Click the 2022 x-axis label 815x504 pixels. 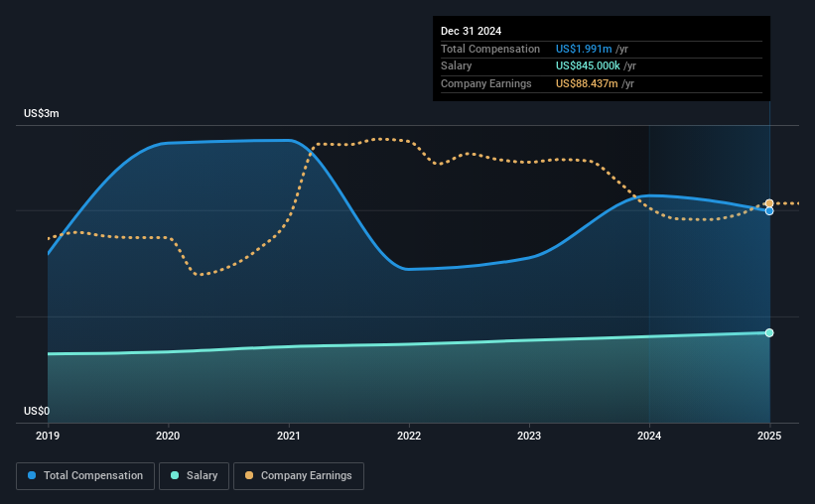(409, 436)
